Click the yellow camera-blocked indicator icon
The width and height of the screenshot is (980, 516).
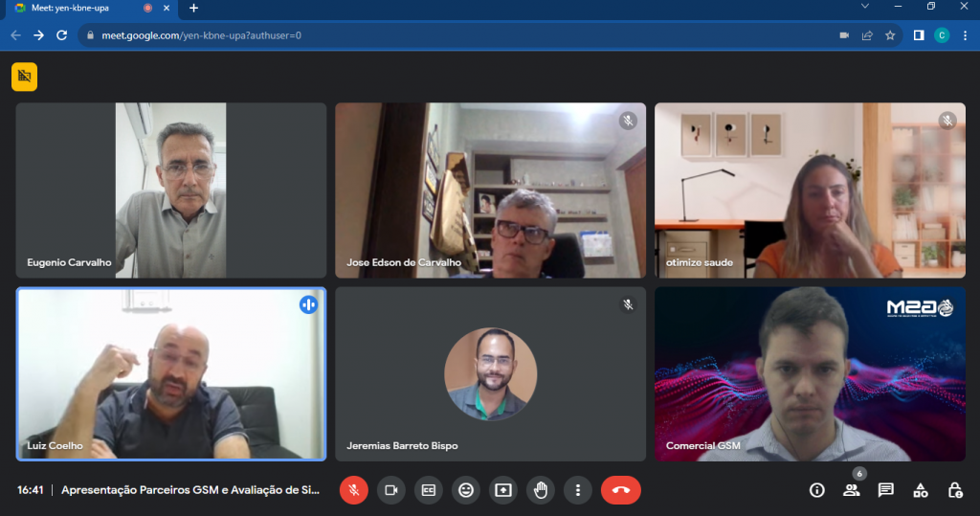[24, 77]
